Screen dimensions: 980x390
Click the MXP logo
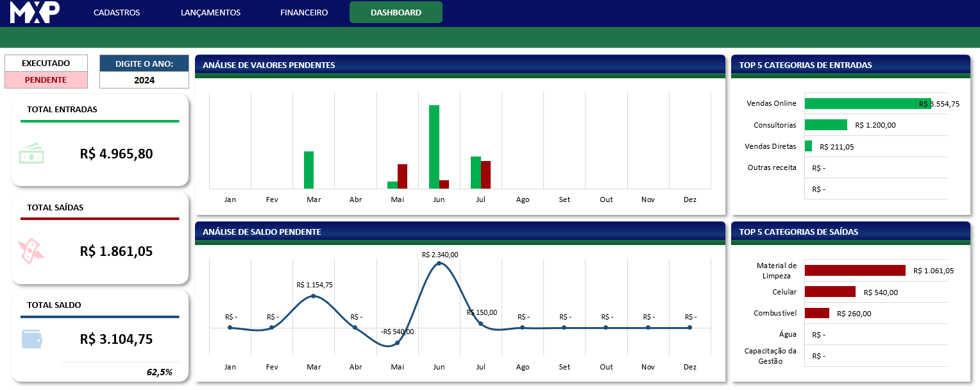[35, 12]
